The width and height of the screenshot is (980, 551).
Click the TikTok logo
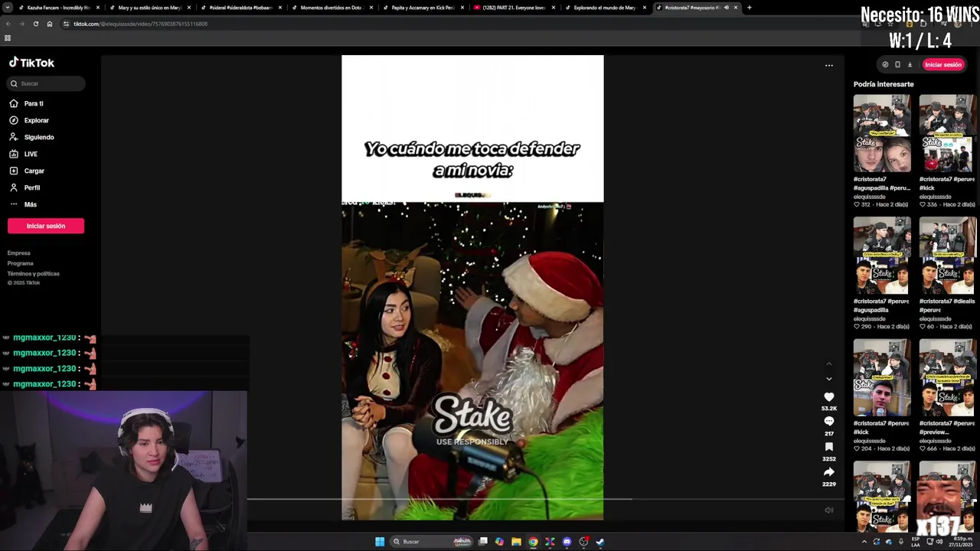[x=31, y=63]
